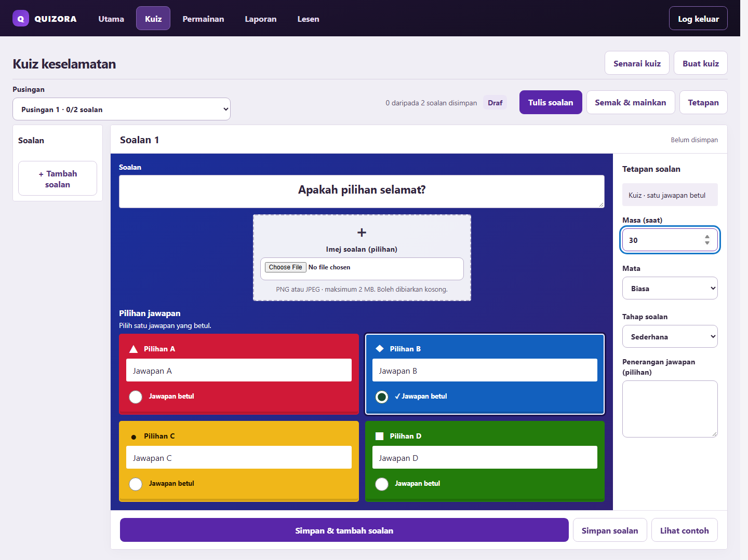
Task: Click the Jawapan D answer field
Action: point(485,457)
